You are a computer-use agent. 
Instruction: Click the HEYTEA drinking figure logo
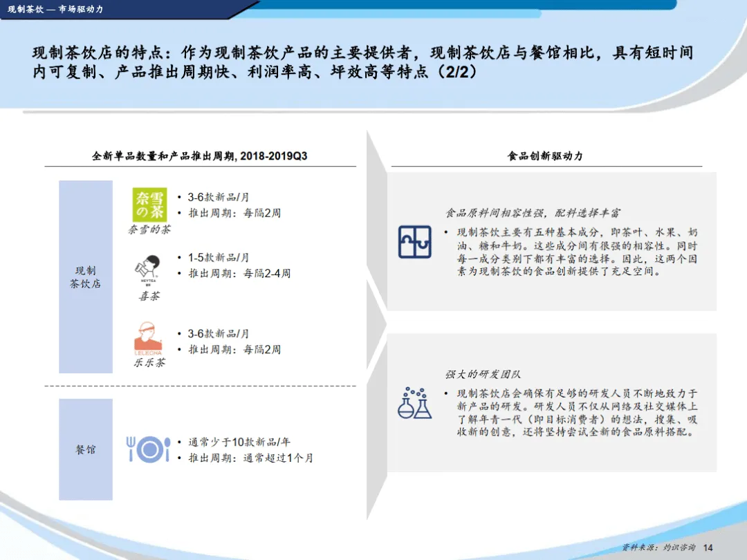pyautogui.click(x=148, y=270)
